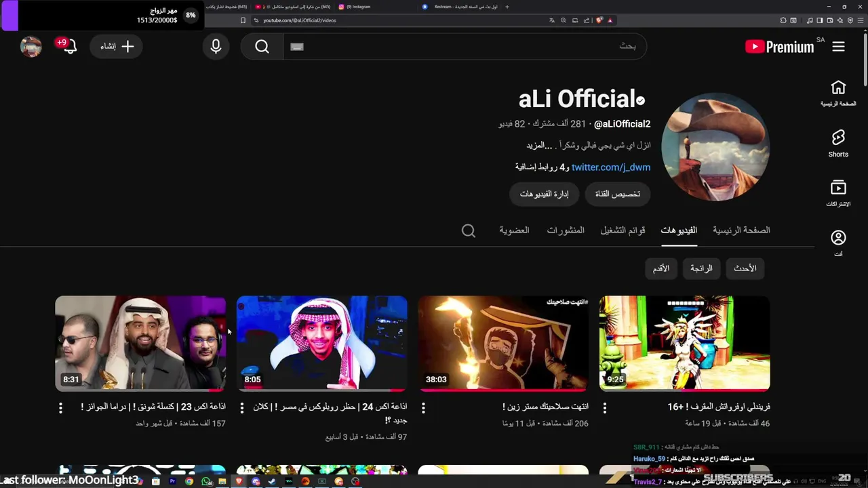Open File Explorer from the taskbar
Image resolution: width=868 pixels, height=488 pixels.
click(222, 481)
